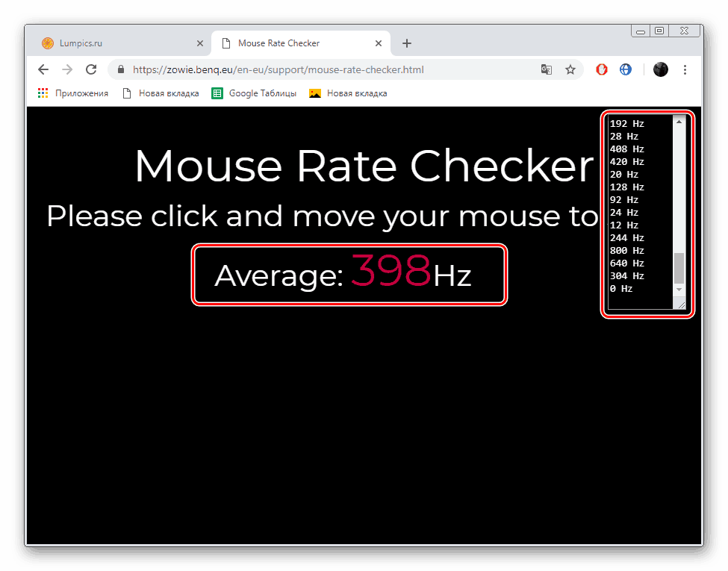The height and width of the screenshot is (571, 728).
Task: Reload the Mouse Rate Checker page
Action: point(91,69)
